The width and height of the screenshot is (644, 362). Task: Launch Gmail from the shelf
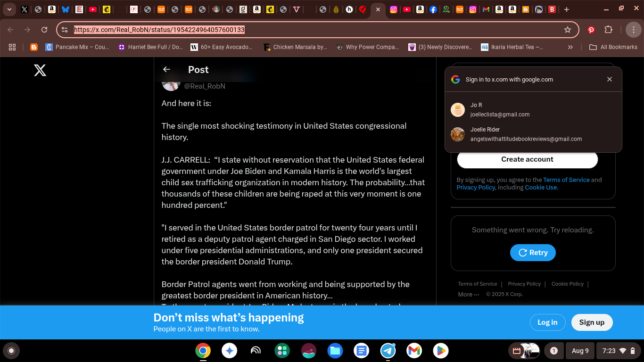point(414,351)
